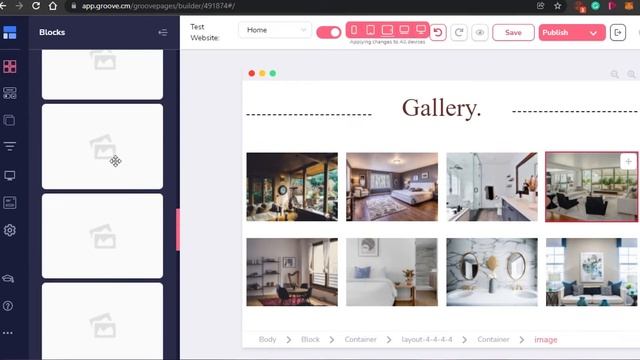Open the settings gear in sidebar
The height and width of the screenshot is (360, 640).
[x=9, y=230]
